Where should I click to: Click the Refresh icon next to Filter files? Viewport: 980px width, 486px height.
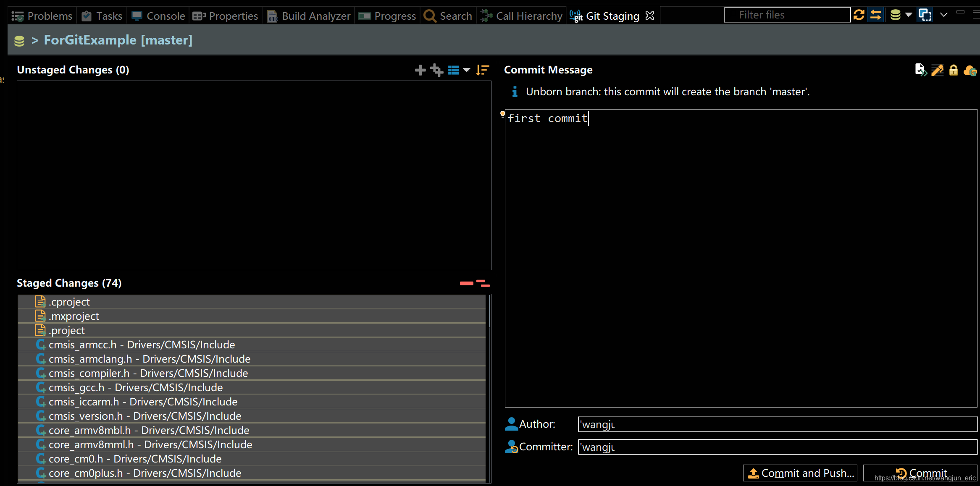[859, 15]
